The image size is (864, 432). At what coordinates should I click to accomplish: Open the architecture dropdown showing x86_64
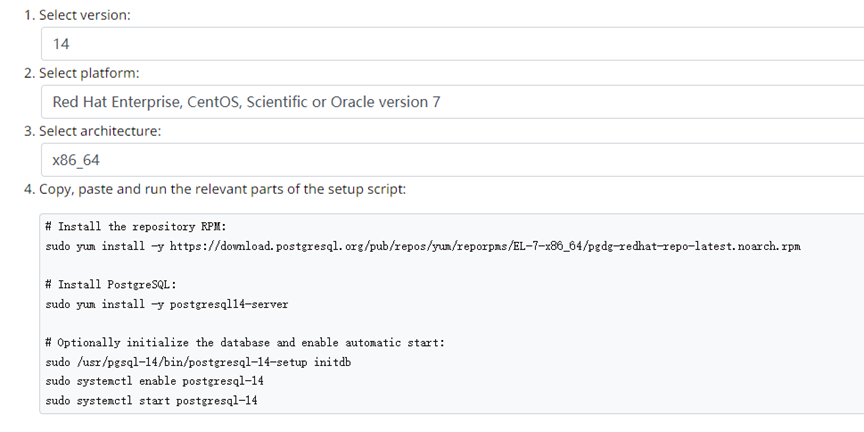pos(450,160)
